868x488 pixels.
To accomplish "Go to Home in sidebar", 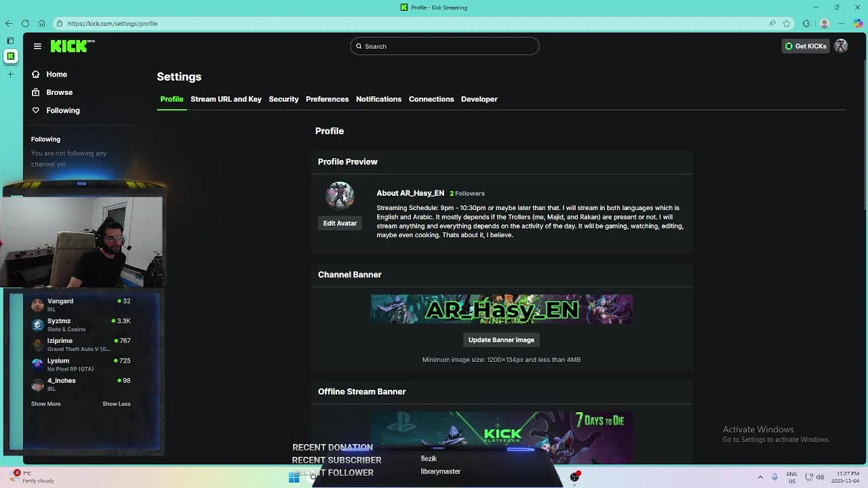I will click(56, 75).
